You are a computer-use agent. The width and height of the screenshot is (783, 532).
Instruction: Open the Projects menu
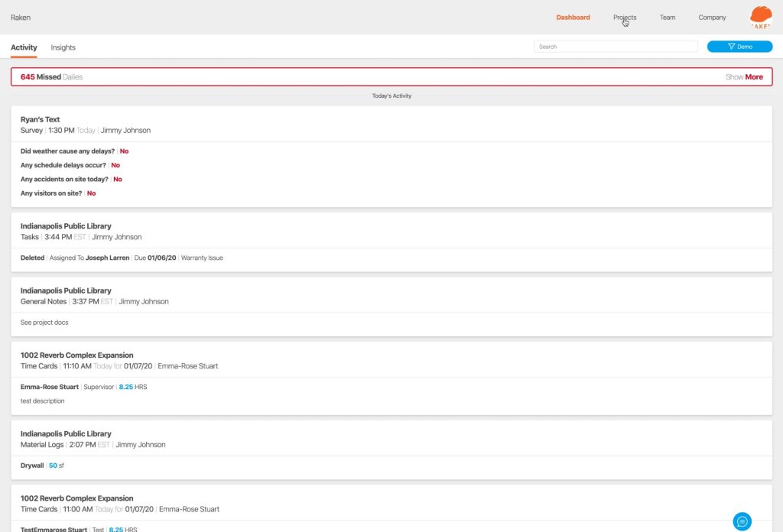coord(625,18)
